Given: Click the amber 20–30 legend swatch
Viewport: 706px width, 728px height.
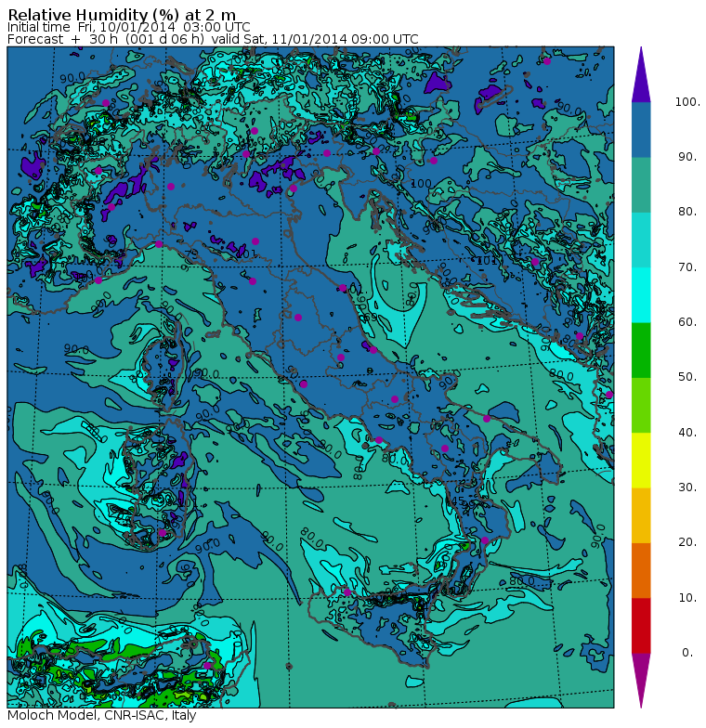Looking at the screenshot, I should coord(641,515).
